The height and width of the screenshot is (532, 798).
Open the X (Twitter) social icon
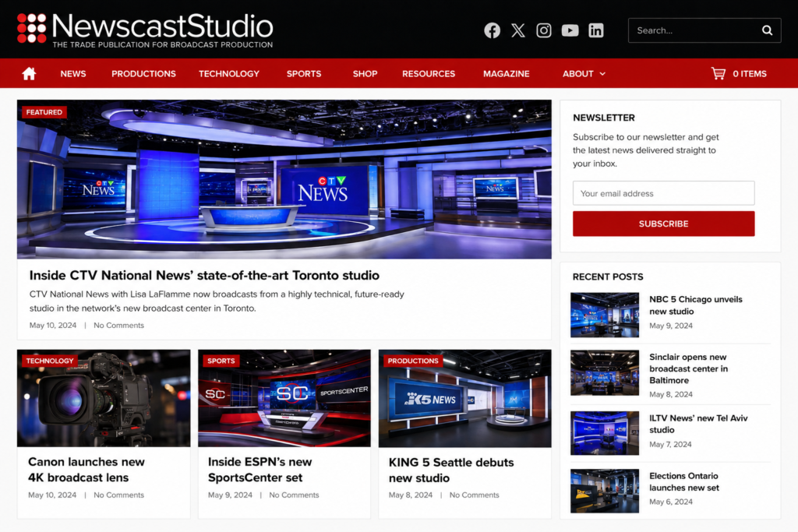coord(518,30)
